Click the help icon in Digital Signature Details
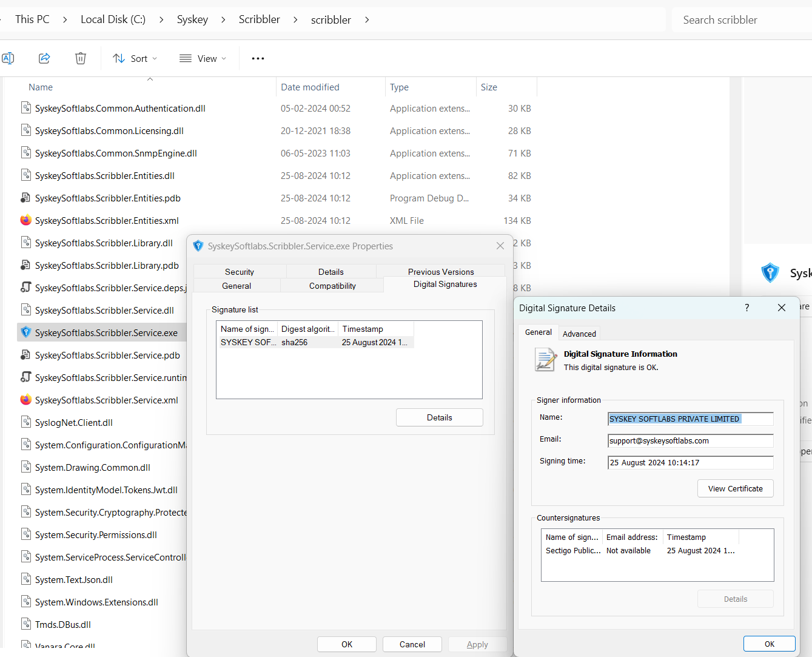This screenshot has height=657, width=812. [747, 308]
